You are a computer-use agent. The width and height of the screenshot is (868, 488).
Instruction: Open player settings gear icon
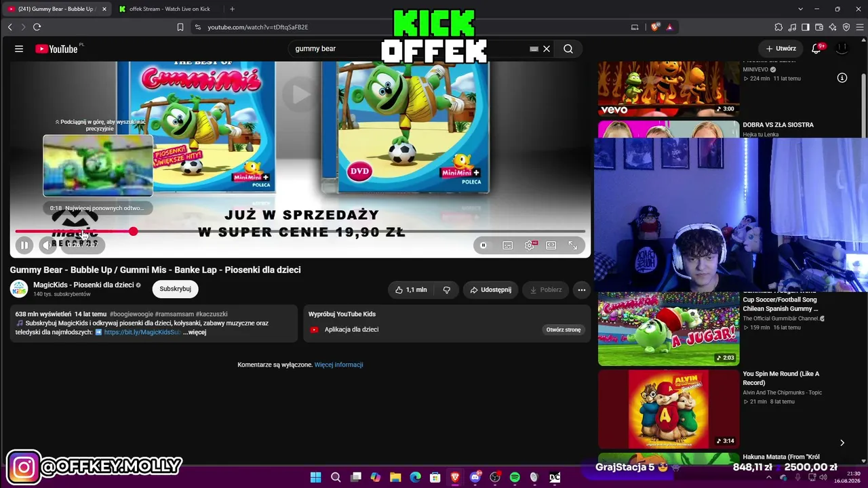(x=530, y=245)
